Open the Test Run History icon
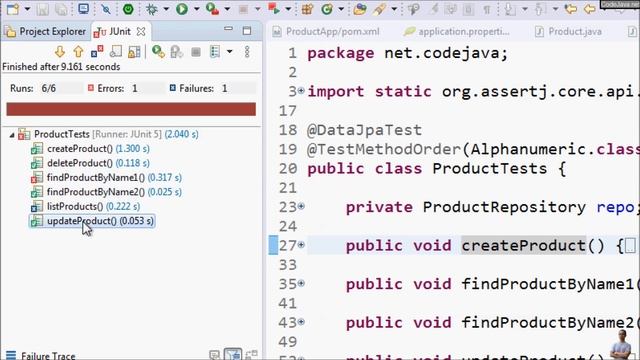This screenshot has width=640, height=360. [x=215, y=52]
